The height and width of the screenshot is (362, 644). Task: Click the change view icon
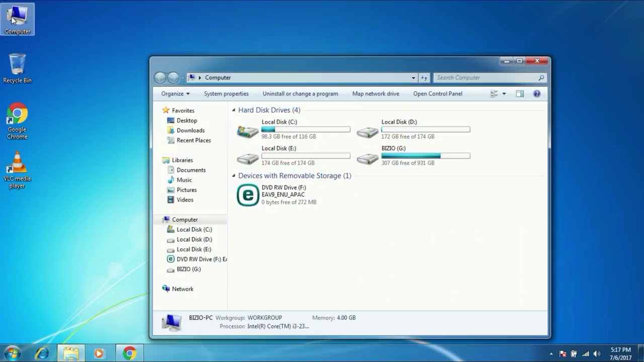click(x=494, y=94)
